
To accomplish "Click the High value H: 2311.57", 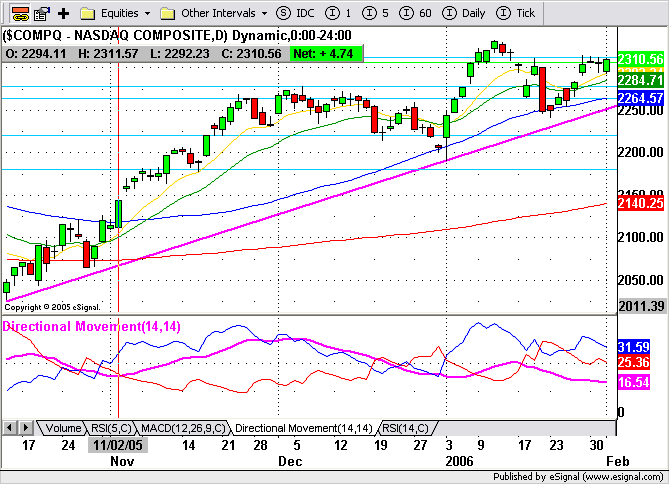I will [108, 54].
